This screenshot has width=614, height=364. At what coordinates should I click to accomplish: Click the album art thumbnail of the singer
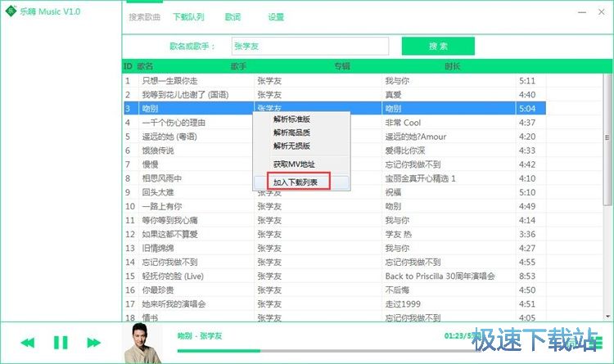coord(142,343)
